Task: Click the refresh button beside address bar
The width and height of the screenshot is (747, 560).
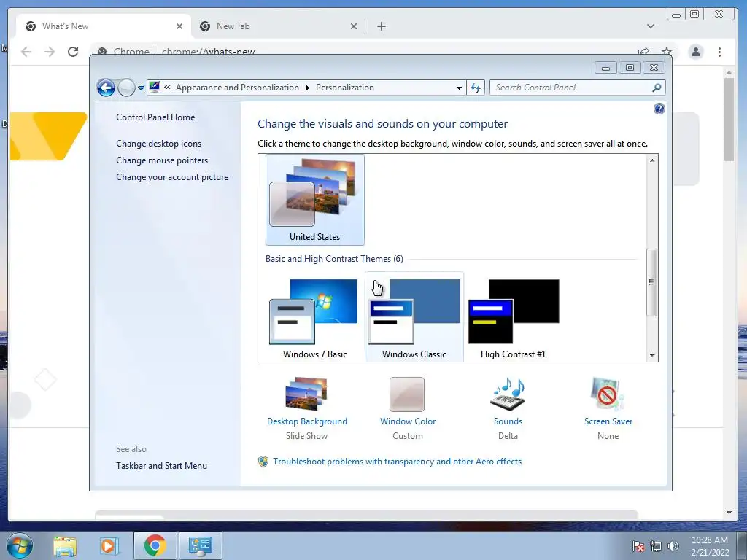Action: [476, 87]
